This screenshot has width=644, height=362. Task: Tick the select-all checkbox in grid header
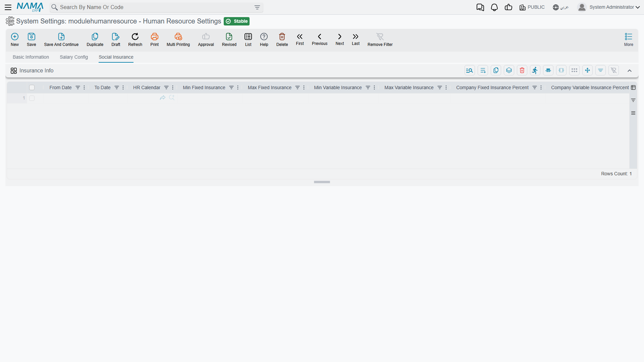point(32,87)
